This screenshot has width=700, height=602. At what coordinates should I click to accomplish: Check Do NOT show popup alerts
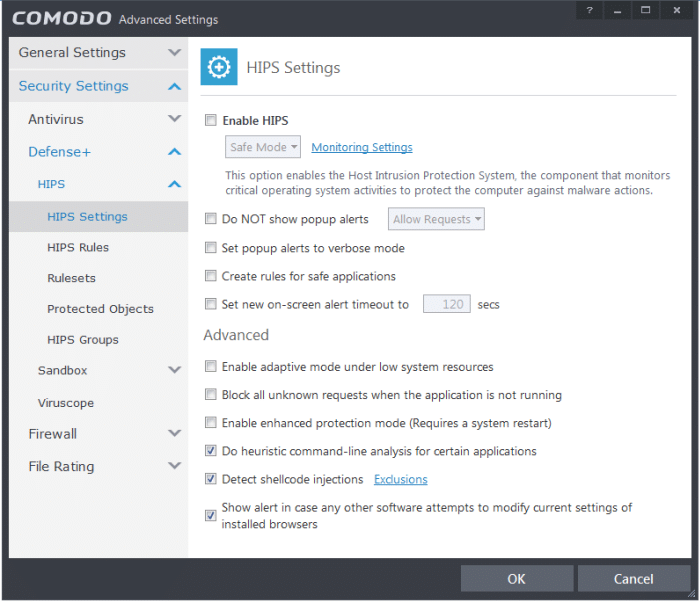[x=211, y=218]
